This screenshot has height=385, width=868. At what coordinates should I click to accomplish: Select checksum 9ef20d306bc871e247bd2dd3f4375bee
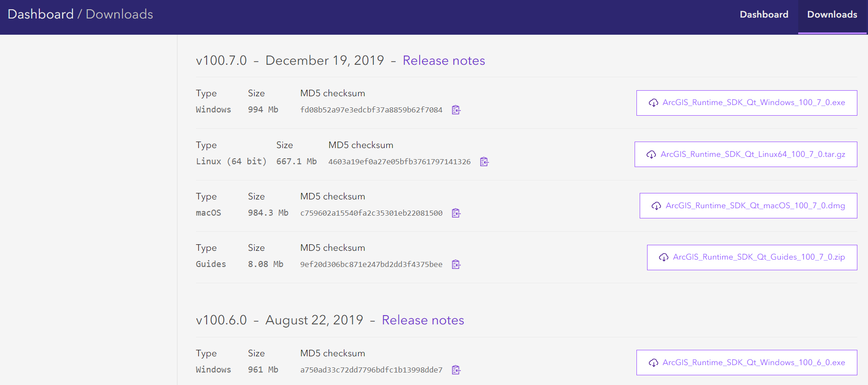371,264
